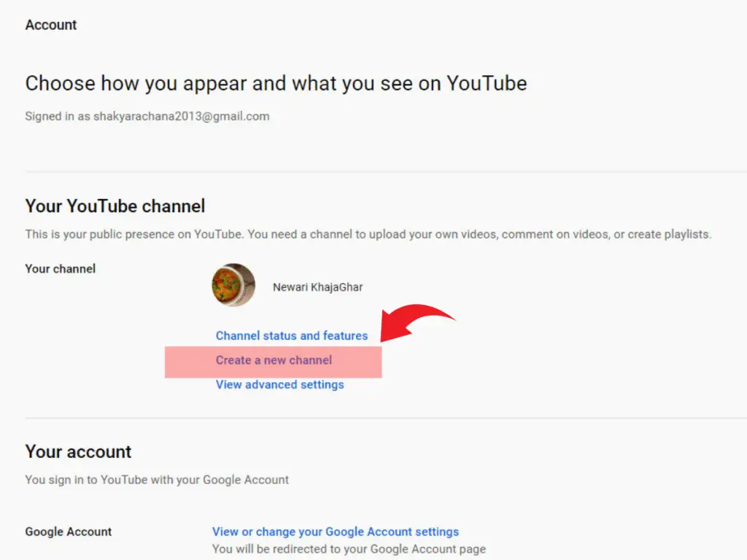Click 'You will be redirected' note

pos(349,549)
